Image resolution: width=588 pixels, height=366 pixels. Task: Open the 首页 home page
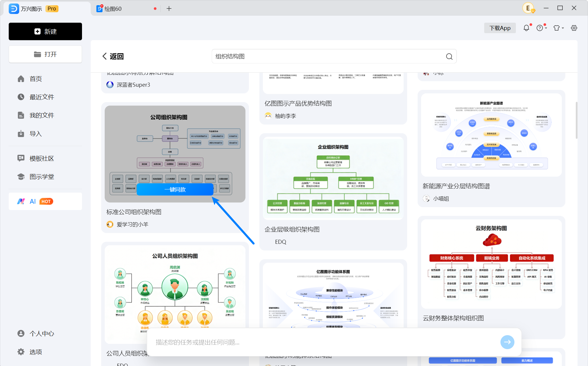pos(35,79)
